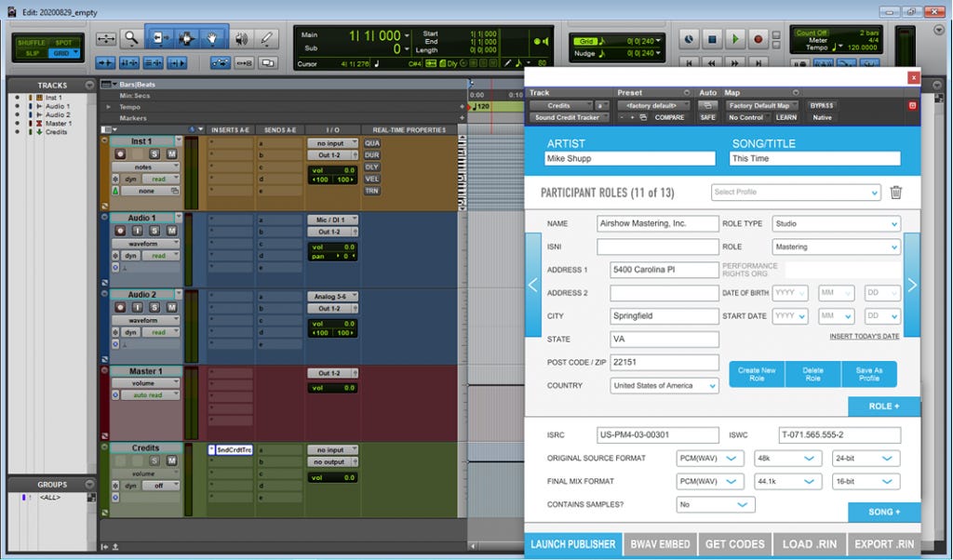Viewport: 953px width, 560px height.
Task: Click INSERT TODAY'S DATE link
Action: click(x=865, y=337)
